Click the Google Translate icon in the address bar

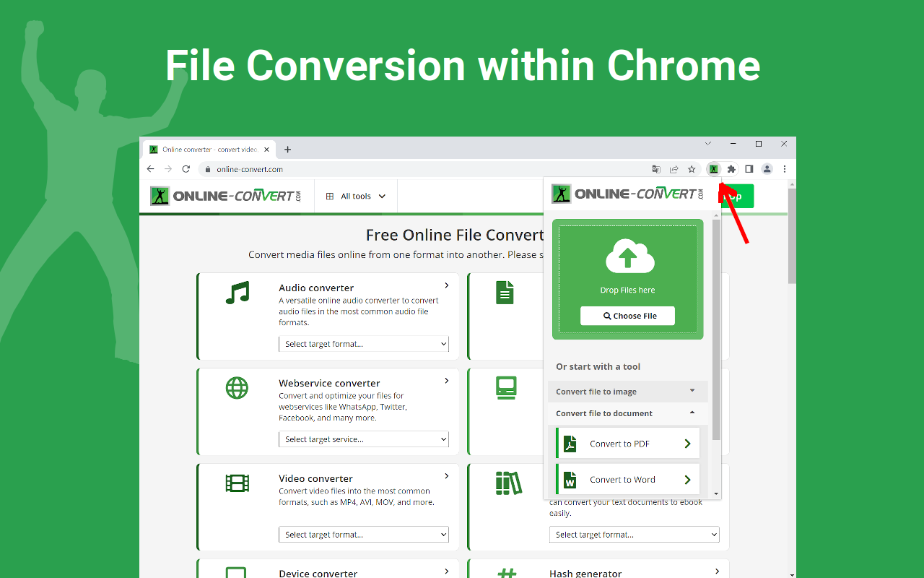[656, 168]
